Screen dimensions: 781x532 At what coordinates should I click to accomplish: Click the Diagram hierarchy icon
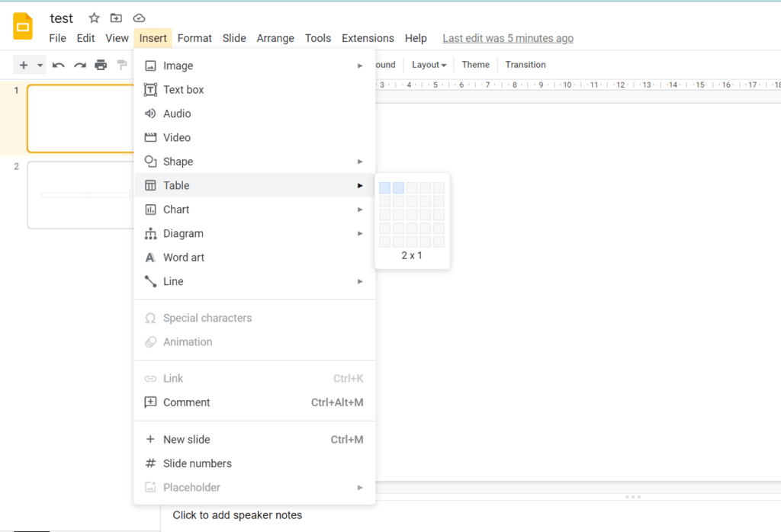point(150,233)
